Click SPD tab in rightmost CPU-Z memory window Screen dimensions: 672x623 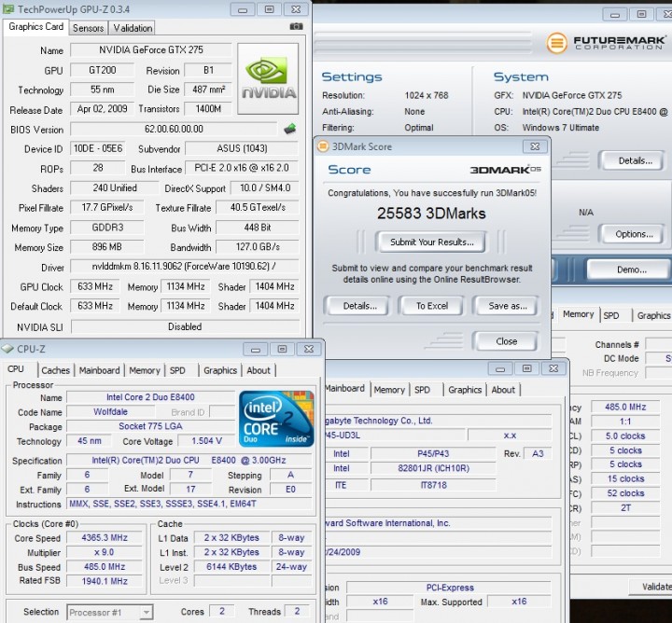pos(611,315)
